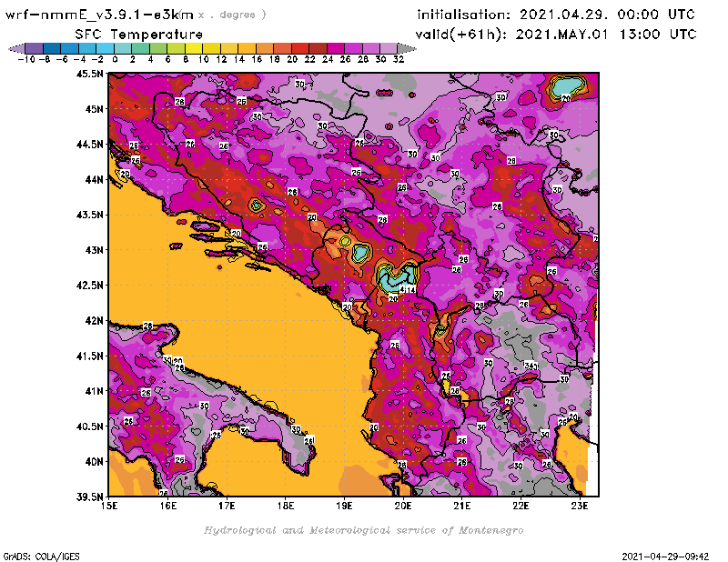Viewport: 728px width, 562px height.
Task: Click the 45.5N latitude axis label
Action: point(89,74)
